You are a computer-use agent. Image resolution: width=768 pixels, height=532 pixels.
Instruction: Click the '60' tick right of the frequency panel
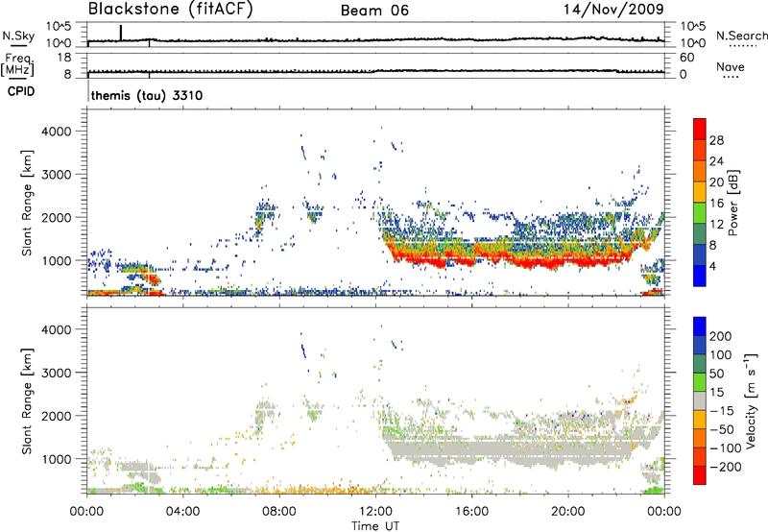[x=686, y=58]
